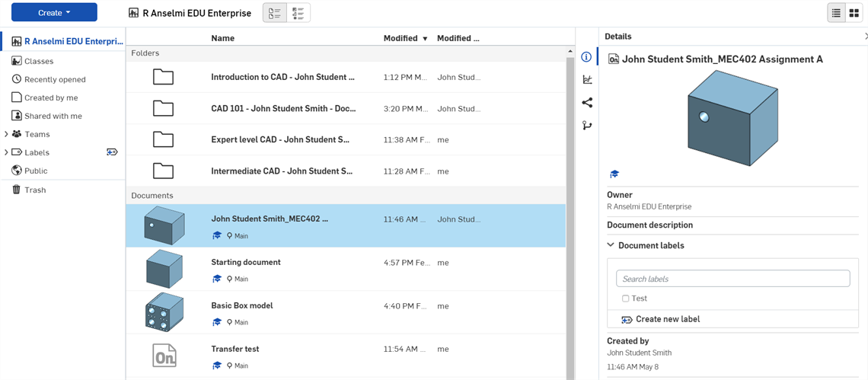868x380 pixels.
Task: Click education cap icon in Details panel
Action: [x=614, y=174]
